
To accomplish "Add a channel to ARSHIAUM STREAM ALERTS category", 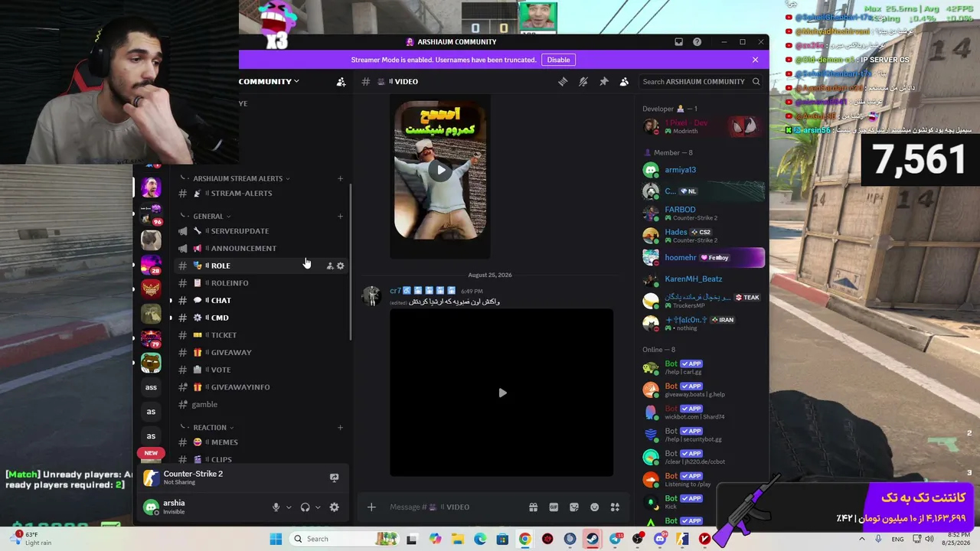I will pos(340,178).
